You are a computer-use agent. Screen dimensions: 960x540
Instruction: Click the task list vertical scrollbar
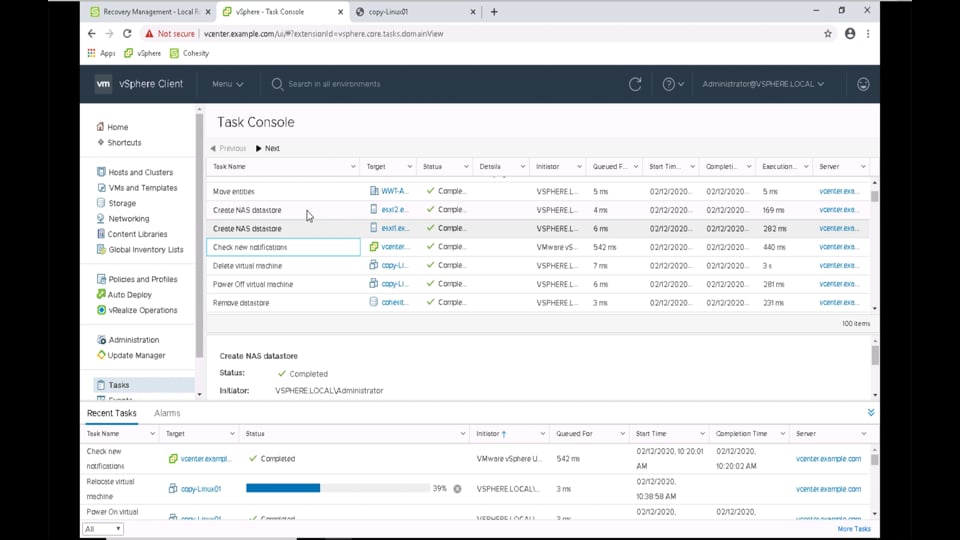[874, 197]
